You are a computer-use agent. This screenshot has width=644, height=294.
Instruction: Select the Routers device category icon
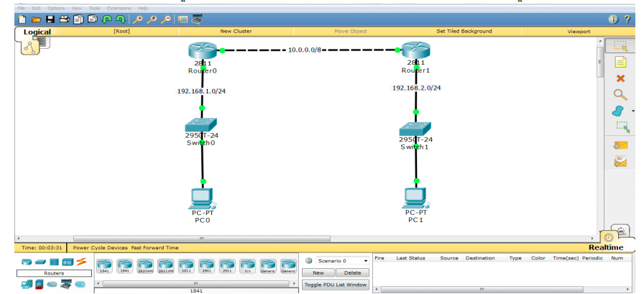point(27,262)
